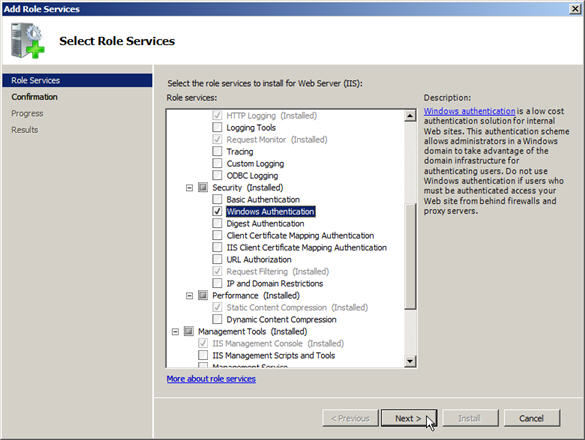This screenshot has height=440, width=585.
Task: Enable the Basic Authentication checkbox
Action: pyautogui.click(x=217, y=199)
